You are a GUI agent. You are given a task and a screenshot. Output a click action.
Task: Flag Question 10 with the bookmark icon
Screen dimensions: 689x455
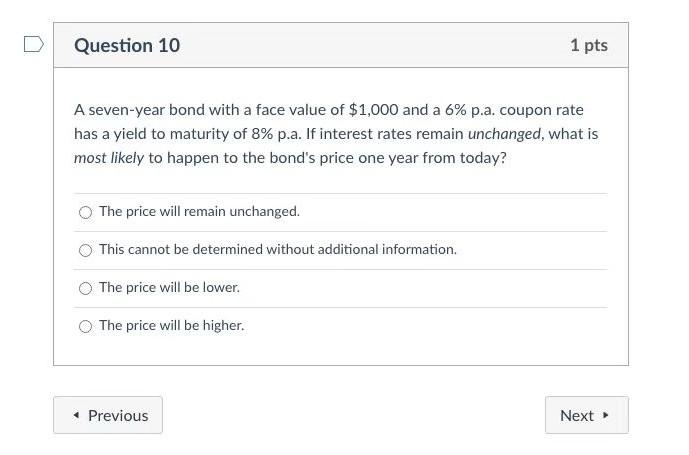coord(33,44)
